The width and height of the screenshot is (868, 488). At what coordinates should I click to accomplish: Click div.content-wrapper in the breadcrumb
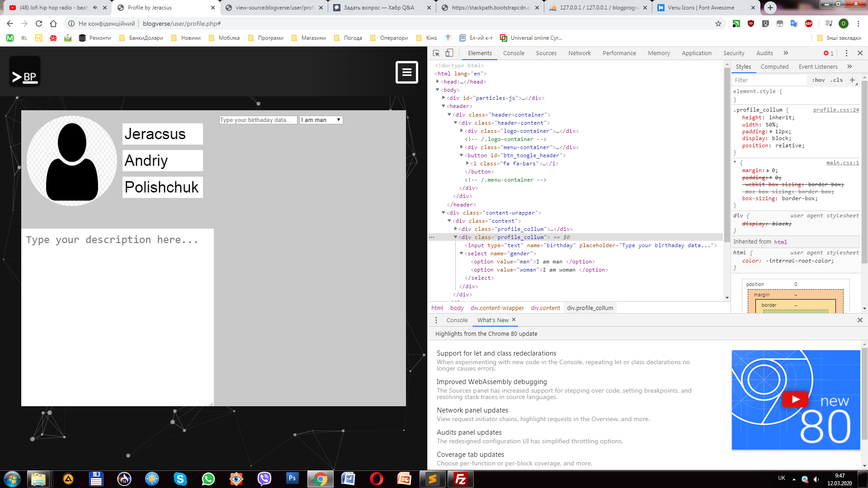(497, 308)
